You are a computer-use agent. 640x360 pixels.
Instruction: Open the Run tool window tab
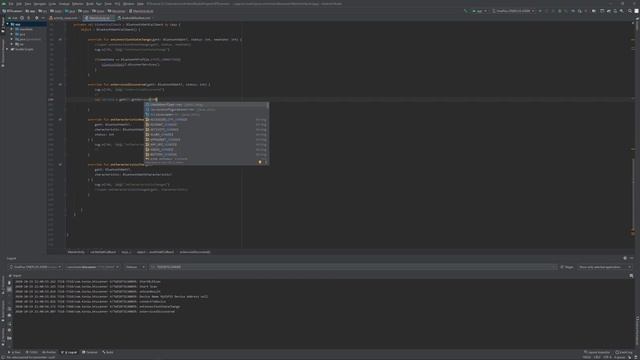[x=14, y=352]
